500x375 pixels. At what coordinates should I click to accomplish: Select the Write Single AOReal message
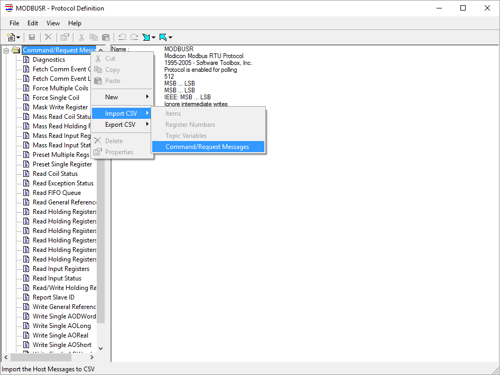60,335
